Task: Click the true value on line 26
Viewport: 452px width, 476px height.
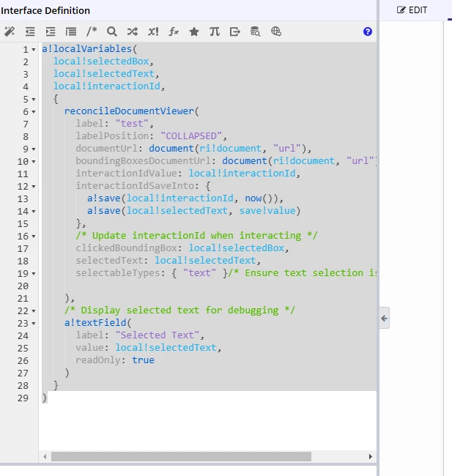Action: tap(143, 360)
